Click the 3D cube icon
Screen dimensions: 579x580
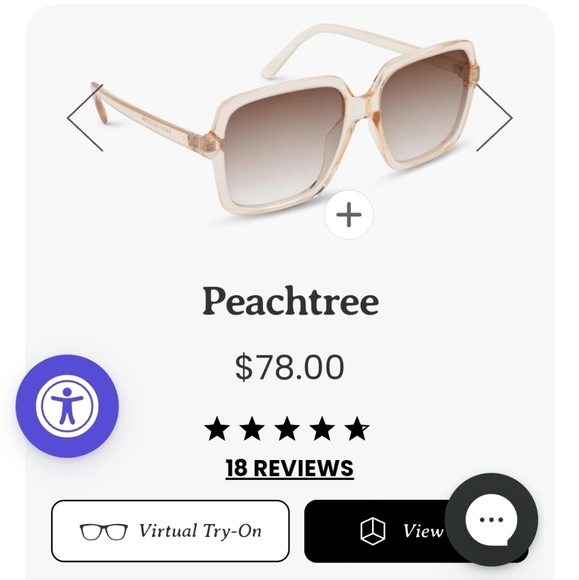(x=373, y=531)
